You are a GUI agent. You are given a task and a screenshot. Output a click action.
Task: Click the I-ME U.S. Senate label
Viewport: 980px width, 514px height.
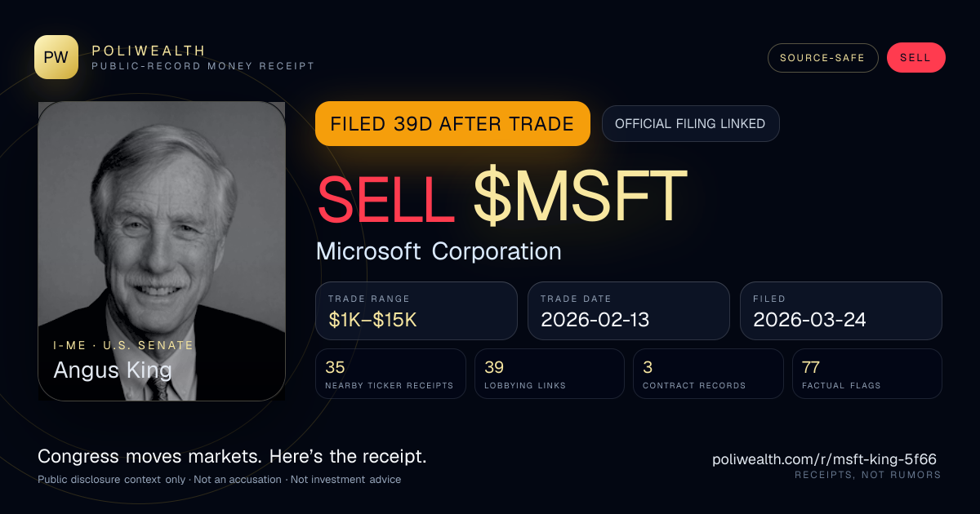click(x=123, y=345)
